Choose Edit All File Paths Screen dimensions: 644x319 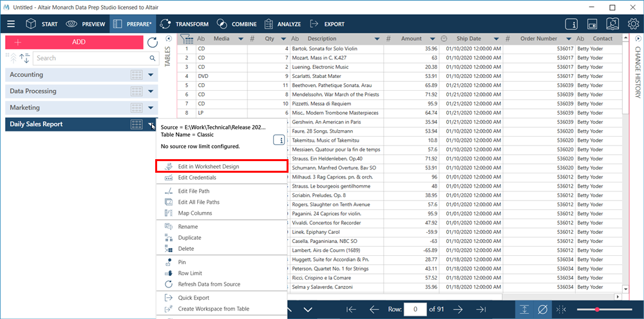click(222, 202)
